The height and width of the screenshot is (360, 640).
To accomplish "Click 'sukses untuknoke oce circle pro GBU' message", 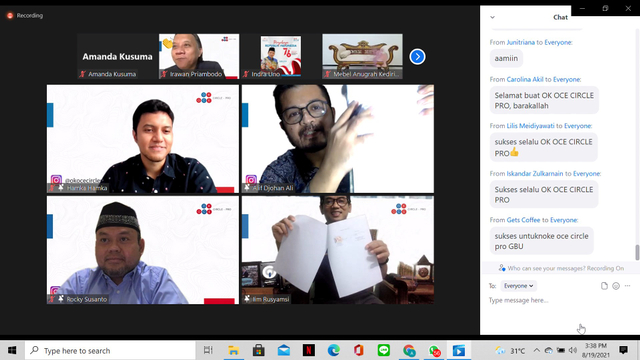I will [542, 241].
